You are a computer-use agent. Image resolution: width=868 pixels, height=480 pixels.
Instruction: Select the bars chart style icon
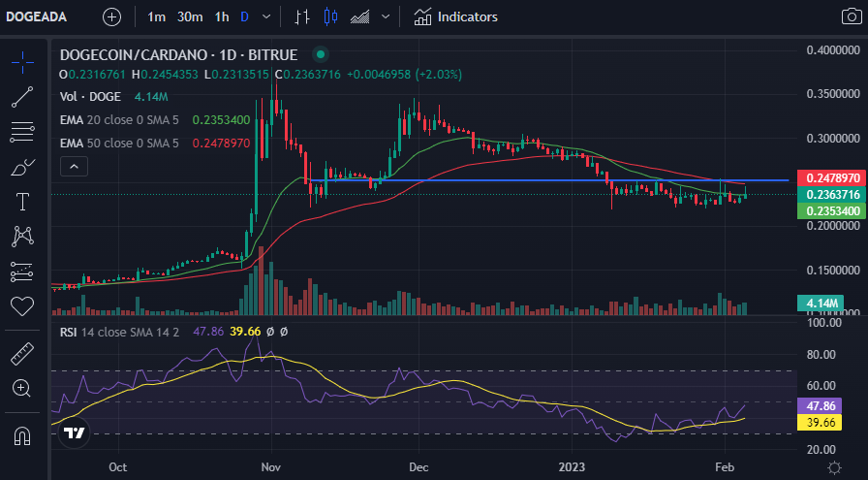point(301,17)
